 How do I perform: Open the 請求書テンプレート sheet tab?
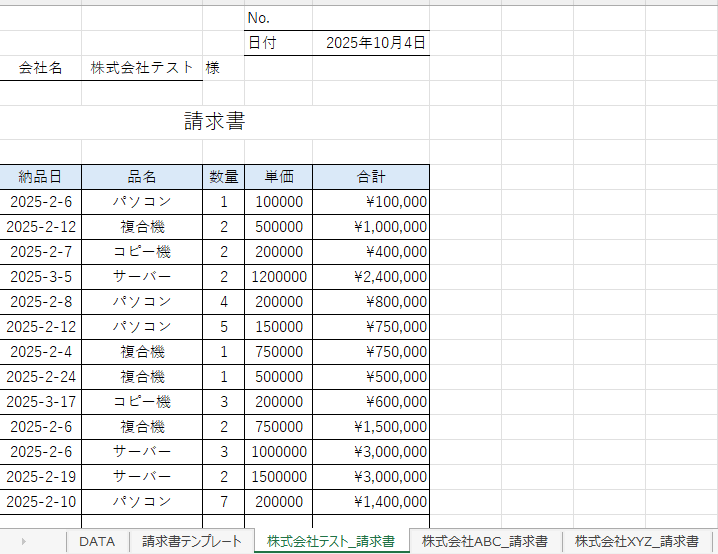(191, 541)
